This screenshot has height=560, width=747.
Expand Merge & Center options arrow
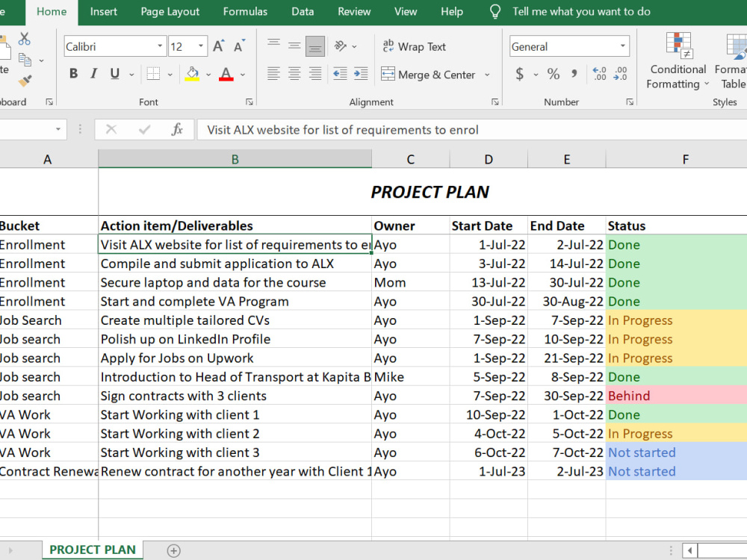pos(487,75)
